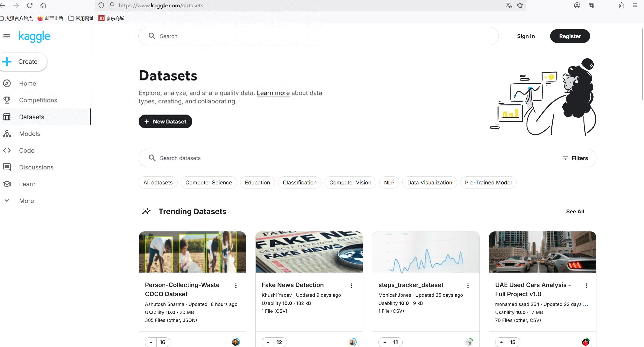Open the Learn more link
This screenshot has height=347, width=644.
(273, 93)
